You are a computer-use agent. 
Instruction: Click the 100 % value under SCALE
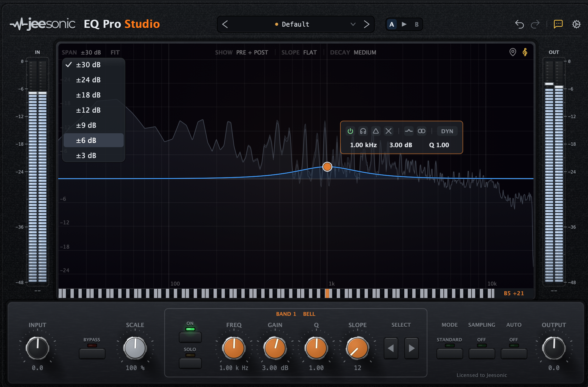135,368
